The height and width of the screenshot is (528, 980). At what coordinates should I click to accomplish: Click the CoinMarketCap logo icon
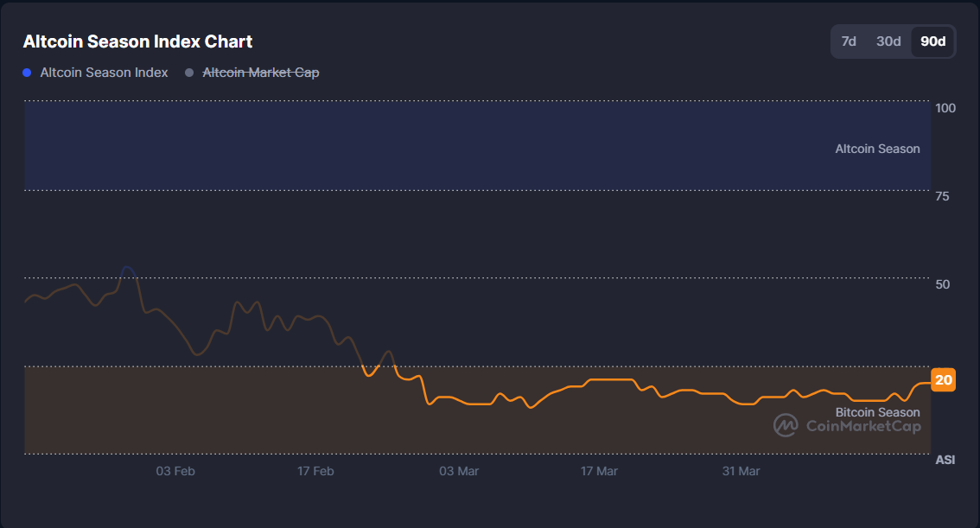click(786, 425)
